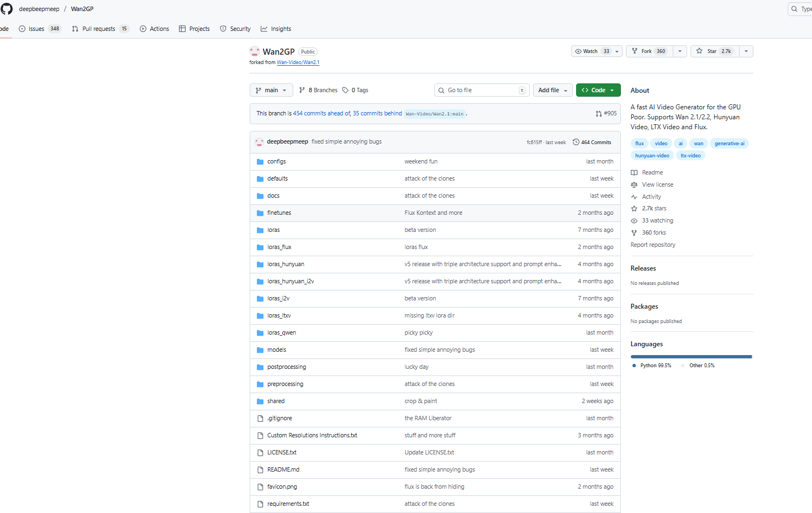Screen dimensions: 812x513
Task: Click the shared folder icon
Action: (x=260, y=401)
